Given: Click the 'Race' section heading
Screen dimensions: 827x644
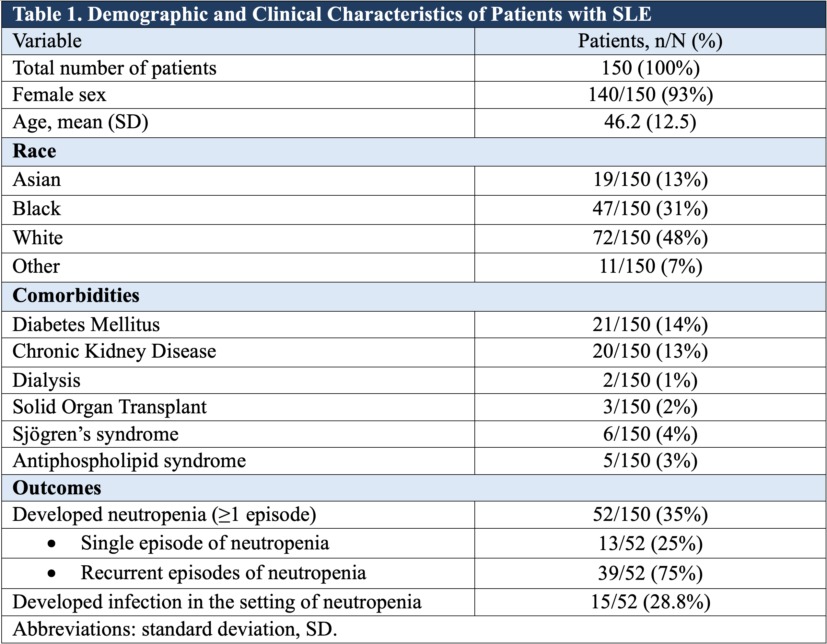Looking at the screenshot, I should point(34,151).
